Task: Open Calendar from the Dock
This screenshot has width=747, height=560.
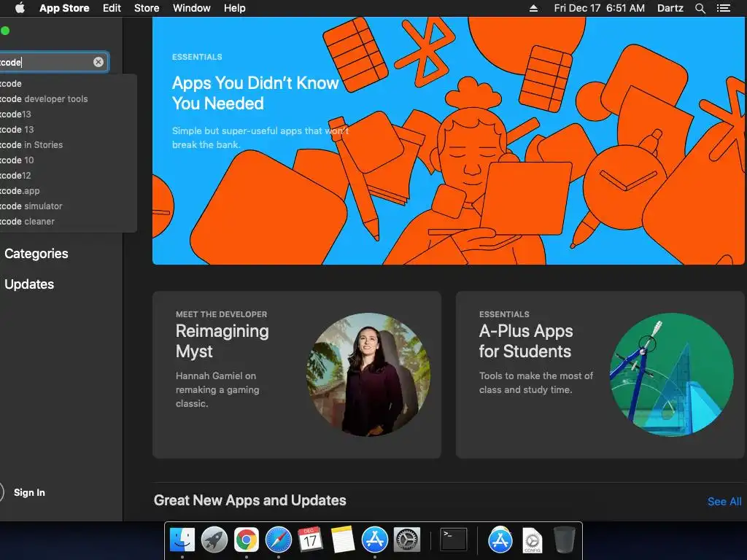Action: pos(310,540)
